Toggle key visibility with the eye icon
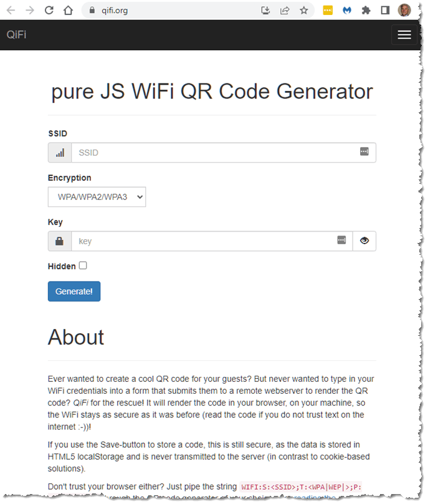Image resolution: width=428 pixels, height=504 pixels. 364,240
